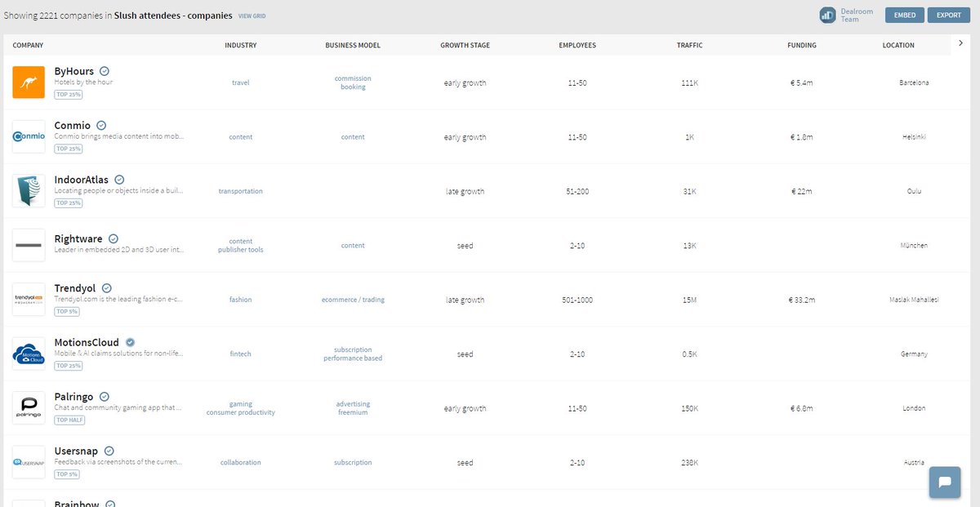This screenshot has height=507, width=980.
Task: Click IndoorAtlas transportation industry tag
Action: [241, 191]
